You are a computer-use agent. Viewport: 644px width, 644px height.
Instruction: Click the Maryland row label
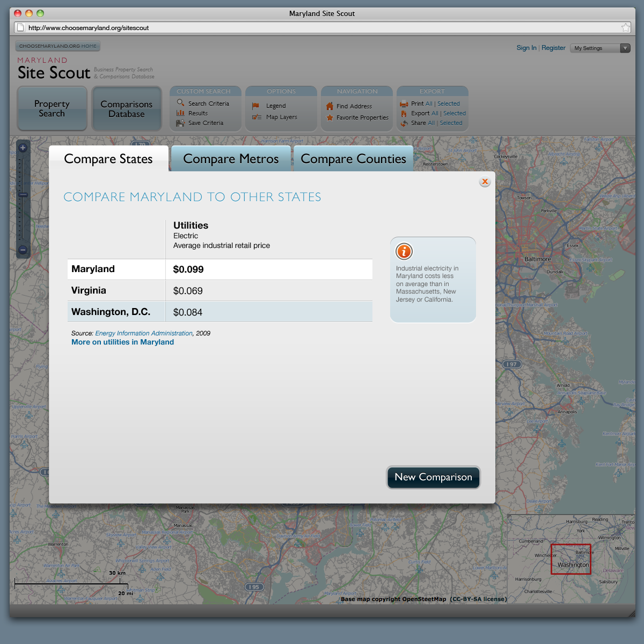pos(93,269)
